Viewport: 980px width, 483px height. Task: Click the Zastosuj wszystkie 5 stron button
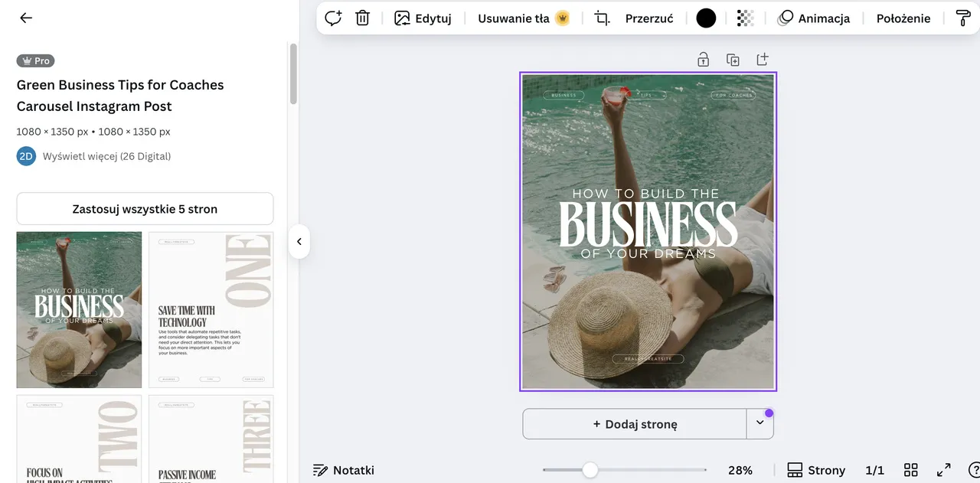tap(145, 209)
